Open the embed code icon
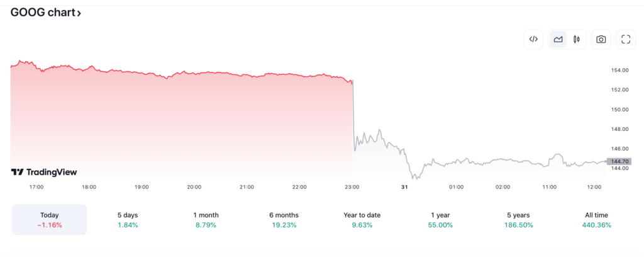The width and height of the screenshot is (644, 257). (533, 39)
